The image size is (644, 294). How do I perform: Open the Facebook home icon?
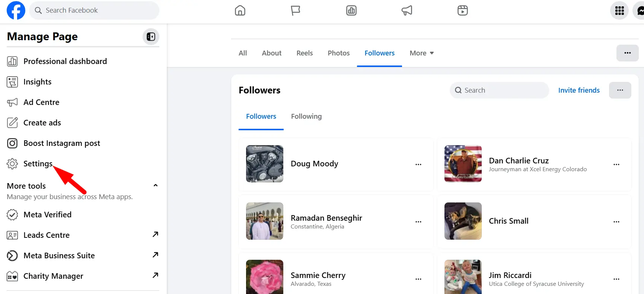coord(240,10)
